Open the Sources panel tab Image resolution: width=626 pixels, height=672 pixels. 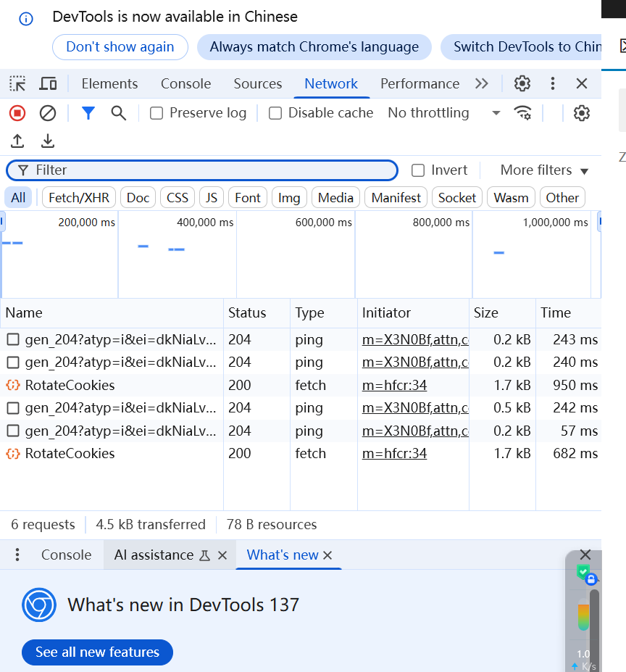click(x=257, y=83)
